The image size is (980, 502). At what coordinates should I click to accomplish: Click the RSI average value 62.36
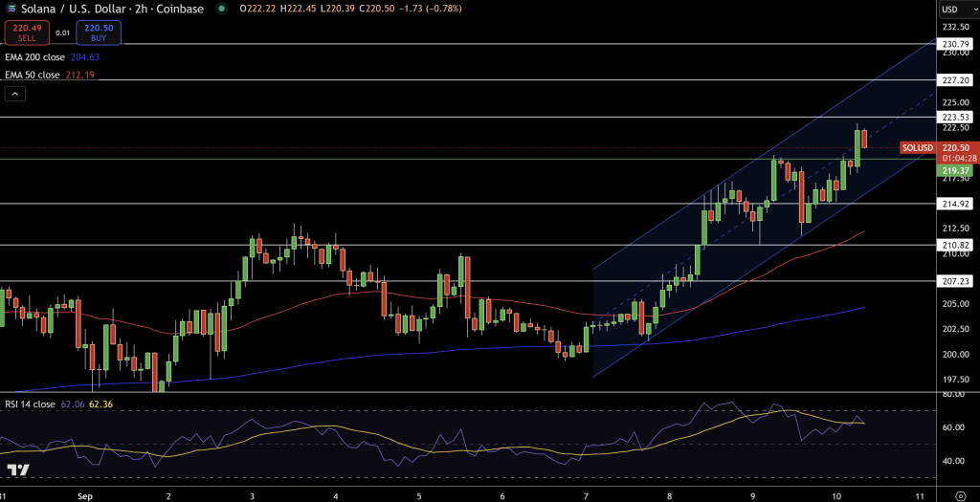(x=100, y=404)
